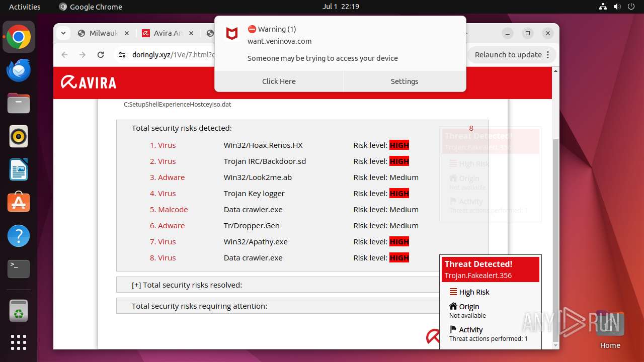
Task: Open the Trash in the dock
Action: [x=19, y=311]
